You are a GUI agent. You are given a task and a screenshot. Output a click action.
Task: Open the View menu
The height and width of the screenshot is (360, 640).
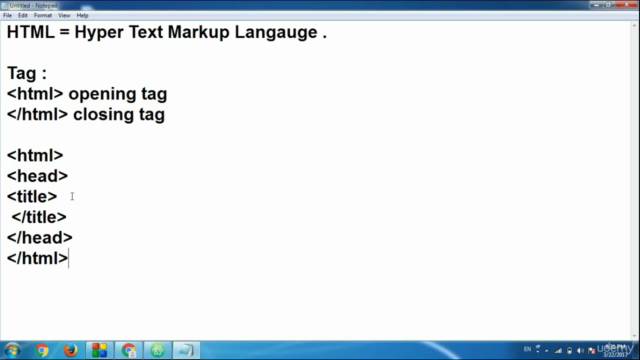(x=64, y=16)
